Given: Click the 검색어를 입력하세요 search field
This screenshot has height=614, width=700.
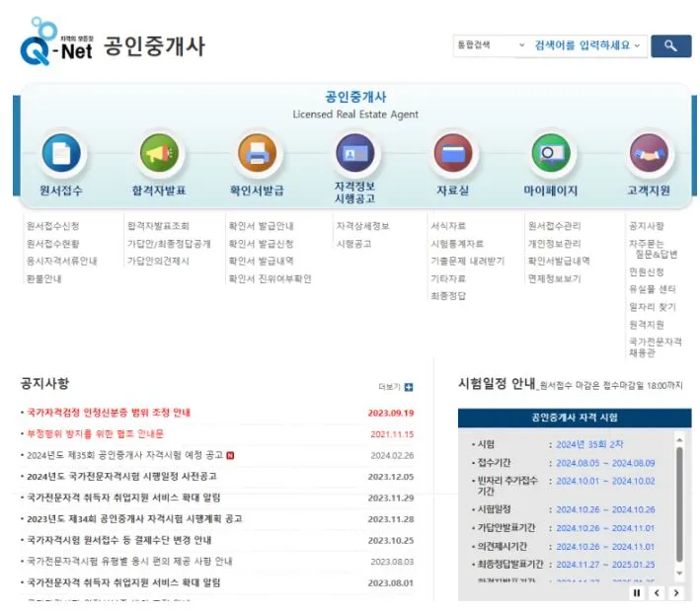Looking at the screenshot, I should coord(583,45).
